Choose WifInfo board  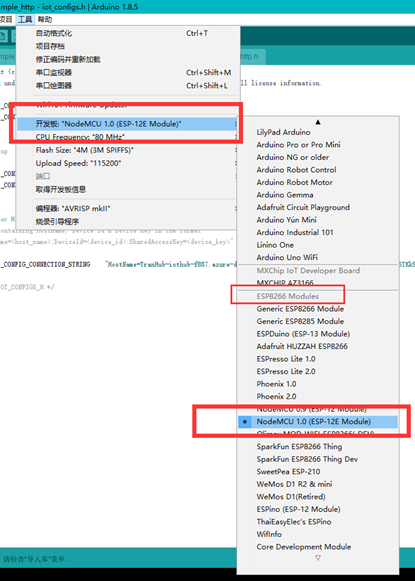318,534
